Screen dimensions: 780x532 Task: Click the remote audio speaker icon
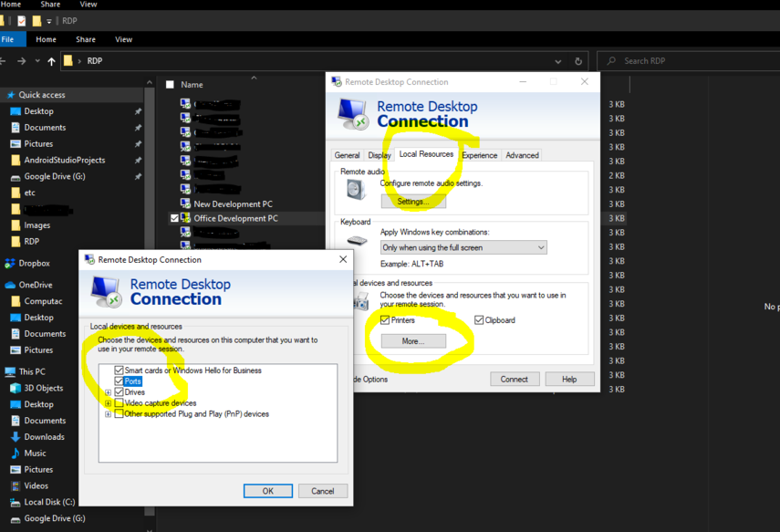tap(356, 190)
